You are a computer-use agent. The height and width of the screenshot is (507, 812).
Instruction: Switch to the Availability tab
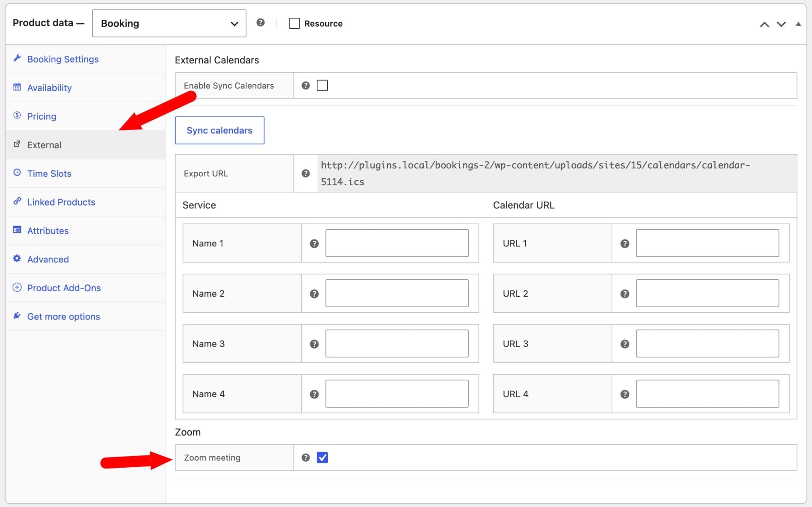[85, 88]
